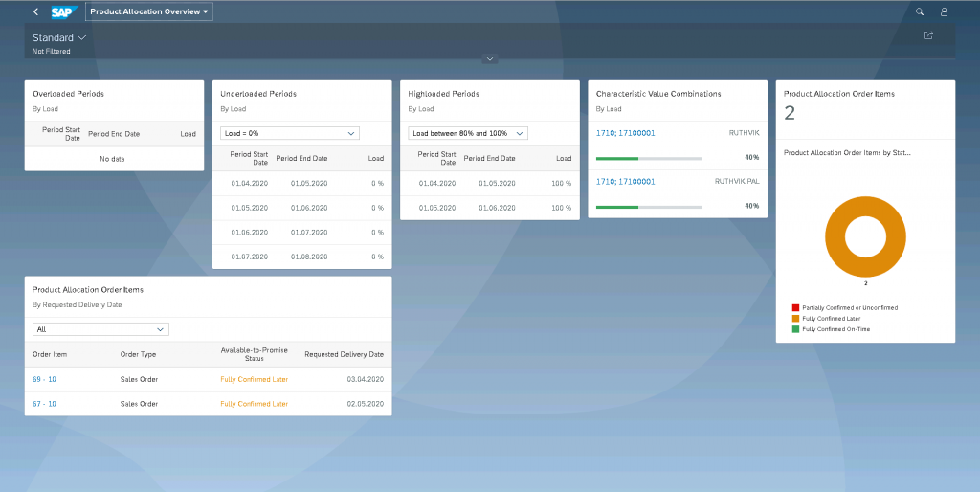Open Characteristic Value Combinations card header

[678, 101]
